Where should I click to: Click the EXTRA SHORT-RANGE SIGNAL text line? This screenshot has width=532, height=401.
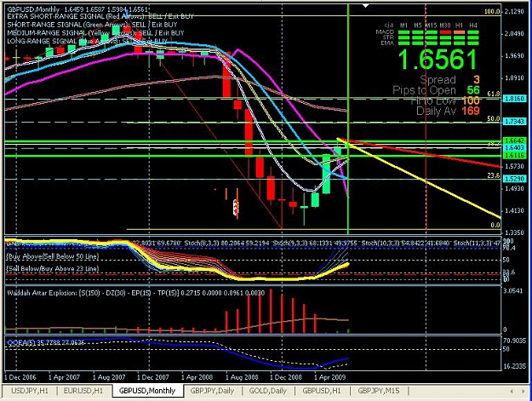point(100,16)
